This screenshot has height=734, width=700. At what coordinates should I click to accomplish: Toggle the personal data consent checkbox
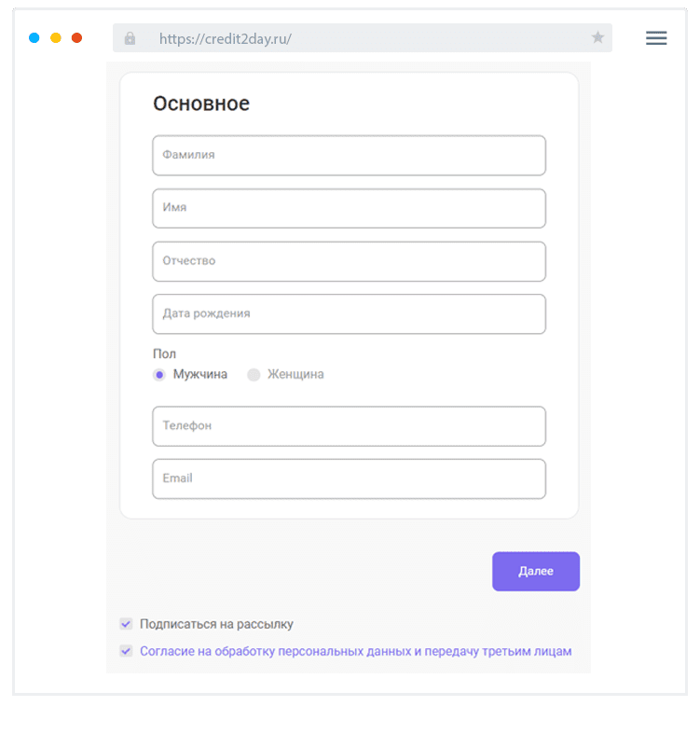(126, 651)
